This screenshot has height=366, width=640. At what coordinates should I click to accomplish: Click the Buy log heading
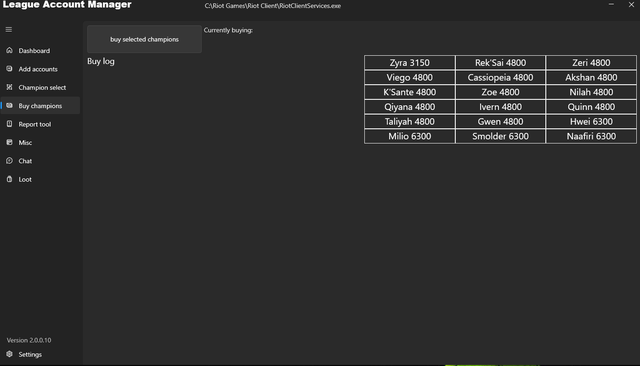click(x=101, y=61)
